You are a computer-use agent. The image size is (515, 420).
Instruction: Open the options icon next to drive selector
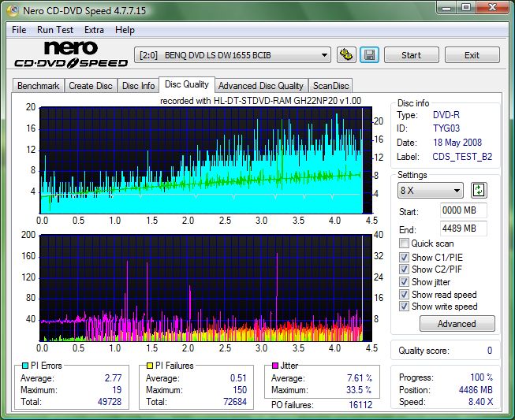346,55
